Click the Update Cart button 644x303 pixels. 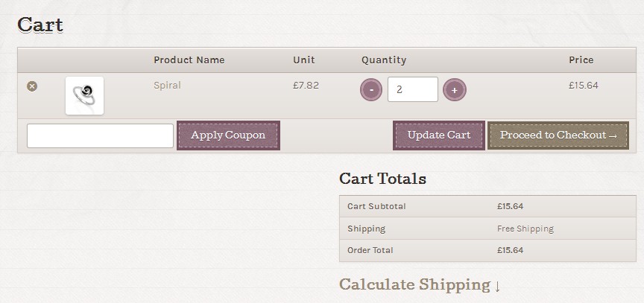click(438, 135)
